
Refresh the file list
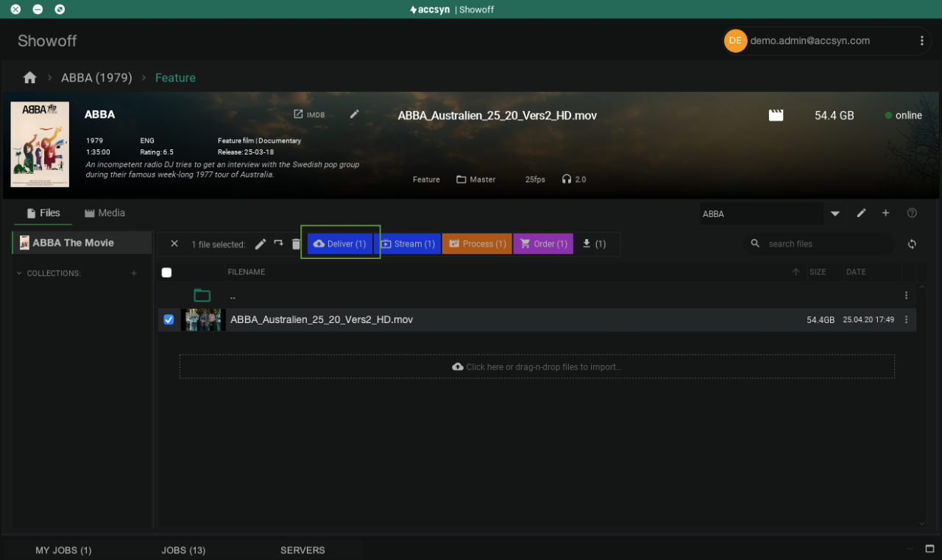click(912, 244)
